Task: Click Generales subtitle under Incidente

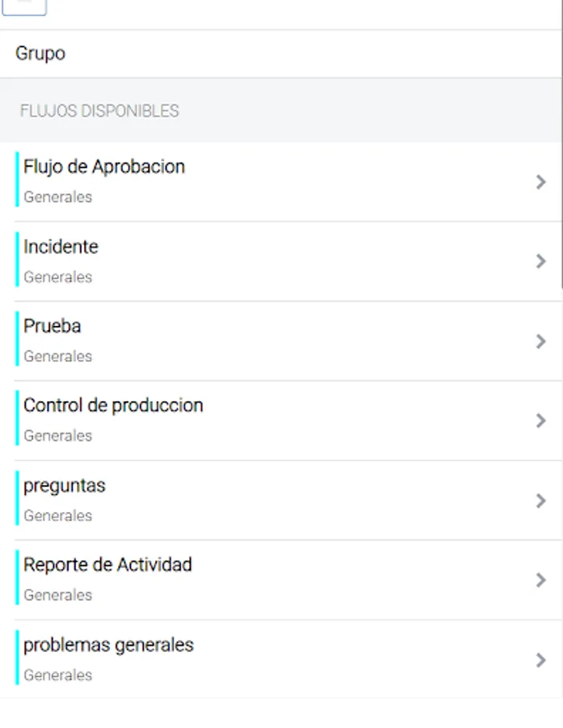Action: click(x=57, y=277)
